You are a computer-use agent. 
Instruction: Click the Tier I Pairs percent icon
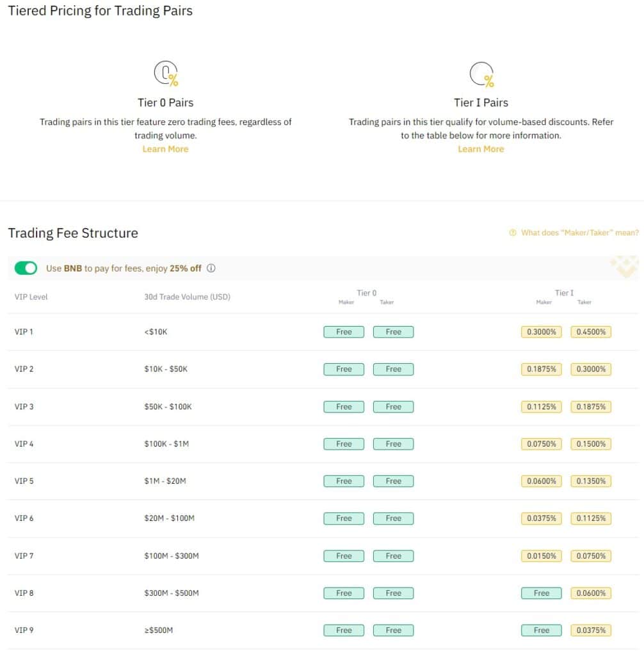point(481,72)
